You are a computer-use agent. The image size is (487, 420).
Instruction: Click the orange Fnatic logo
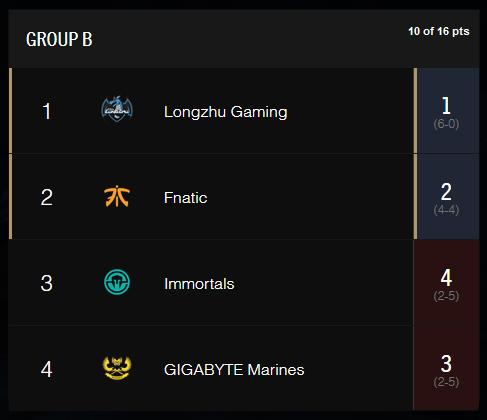pyautogui.click(x=117, y=196)
